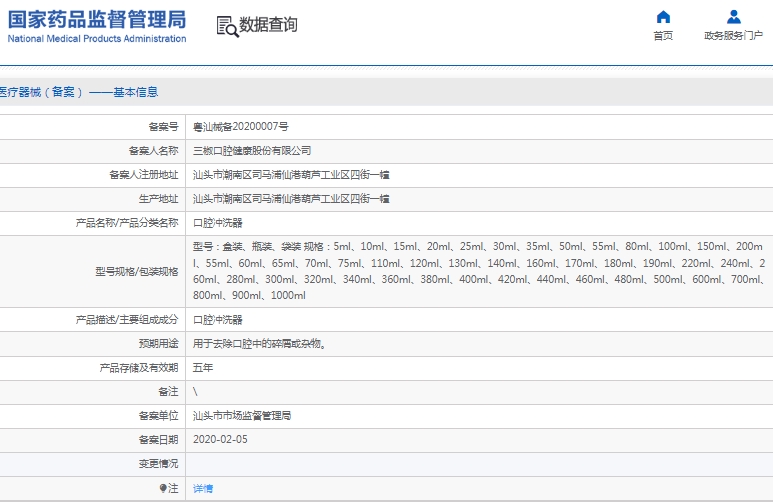Click the 口腔冲洗器 value beside 产品名称/产品分类名称
Viewport: 773px width, 504px height.
pos(217,223)
